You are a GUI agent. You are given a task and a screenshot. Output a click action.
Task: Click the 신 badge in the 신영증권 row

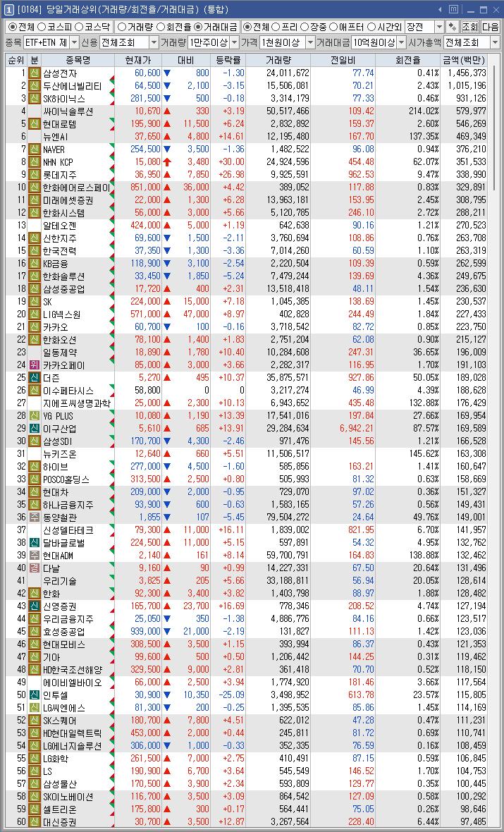pyautogui.click(x=34, y=606)
